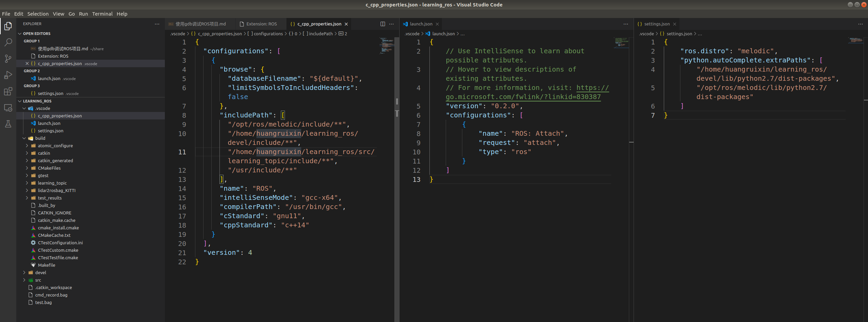The height and width of the screenshot is (322, 868).
Task: Switch to 使用gdb调试ROS项目.md tab
Action: (x=199, y=24)
